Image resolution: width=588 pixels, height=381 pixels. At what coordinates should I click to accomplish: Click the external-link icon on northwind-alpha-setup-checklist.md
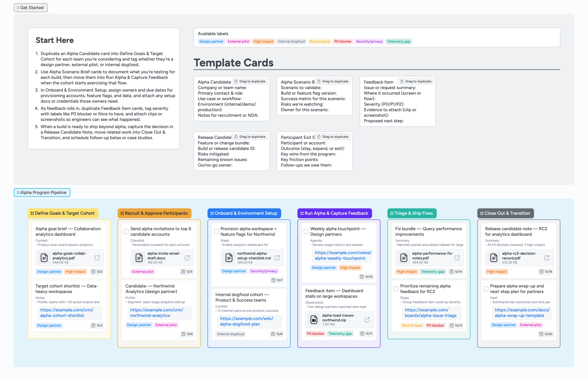pos(277,257)
